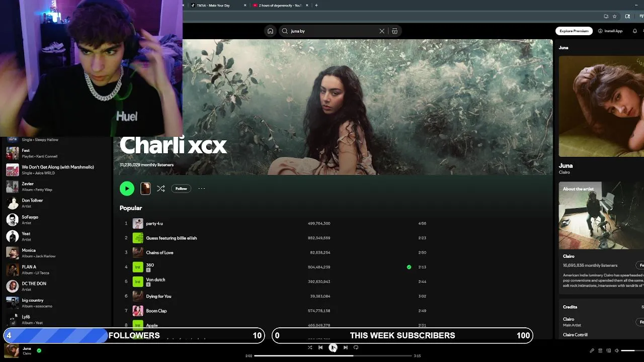The image size is (644, 362).
Task: Play 'Chains of Love' track
Action: 159,252
